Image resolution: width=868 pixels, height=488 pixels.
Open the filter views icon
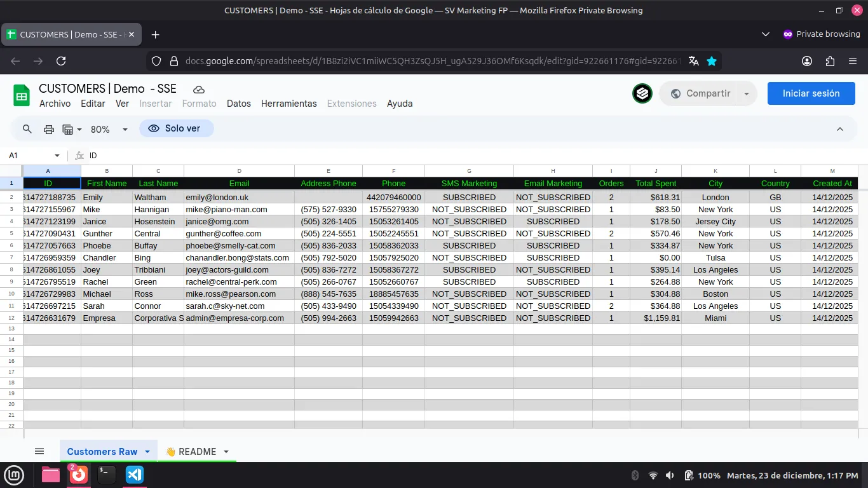67,129
